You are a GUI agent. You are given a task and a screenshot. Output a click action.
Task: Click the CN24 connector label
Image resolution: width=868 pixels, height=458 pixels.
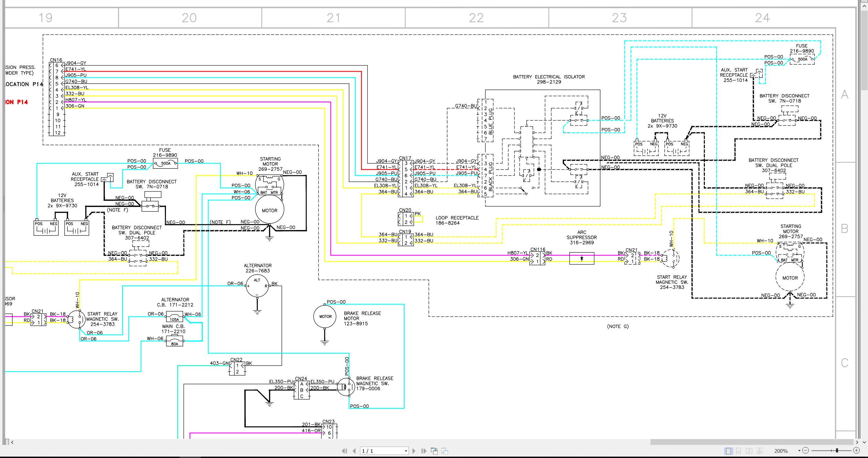click(301, 378)
